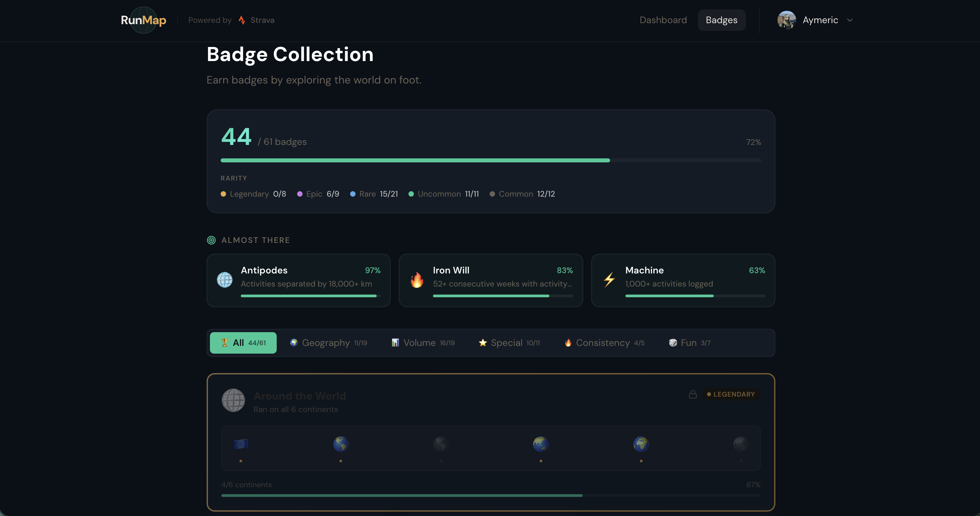Viewport: 980px width, 516px height.
Task: Show the Special badges tab
Action: point(509,343)
